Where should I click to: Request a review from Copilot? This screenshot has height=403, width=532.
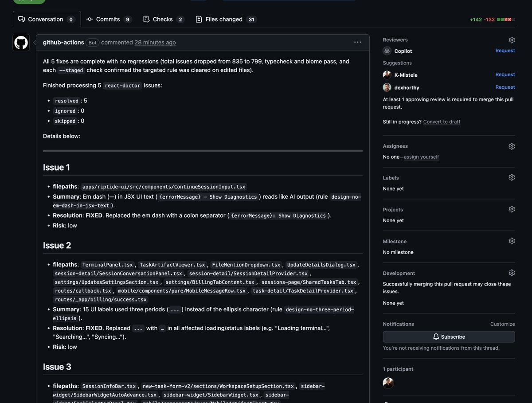[505, 51]
